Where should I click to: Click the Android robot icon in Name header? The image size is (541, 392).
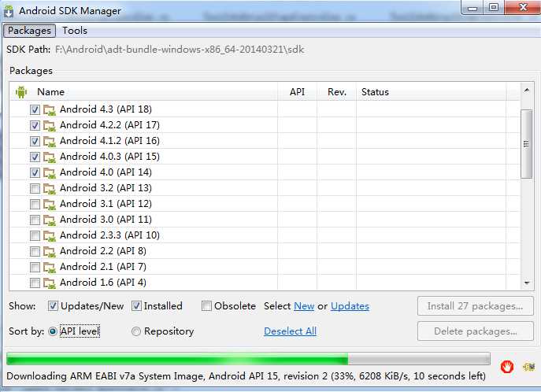[x=21, y=92]
